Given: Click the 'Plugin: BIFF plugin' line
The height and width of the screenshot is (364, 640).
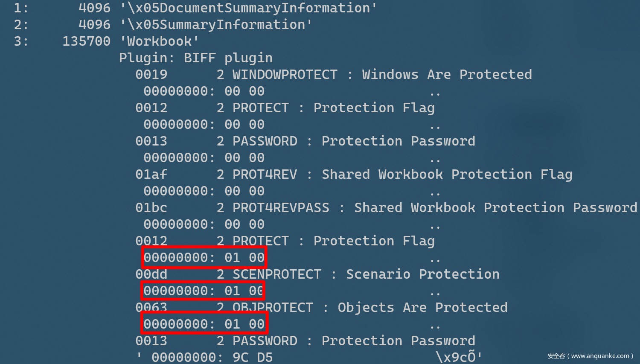Looking at the screenshot, I should [195, 58].
